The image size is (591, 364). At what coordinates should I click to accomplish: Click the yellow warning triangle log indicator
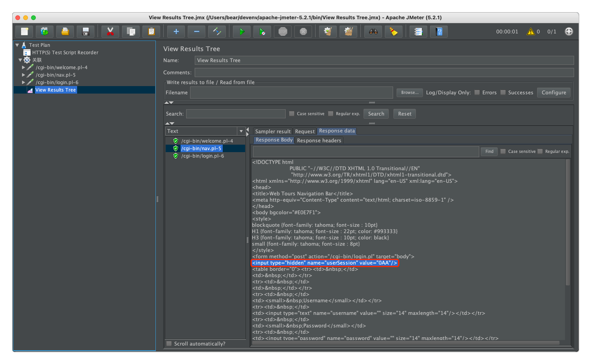tap(531, 31)
